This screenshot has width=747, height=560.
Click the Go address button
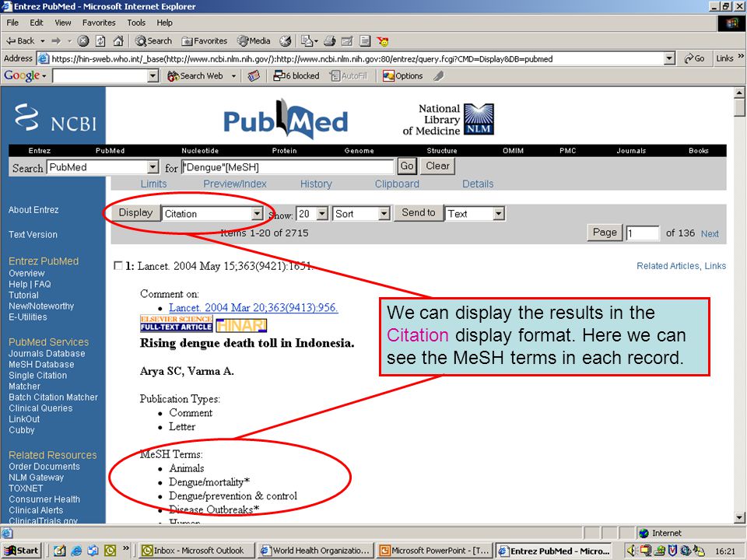(695, 58)
